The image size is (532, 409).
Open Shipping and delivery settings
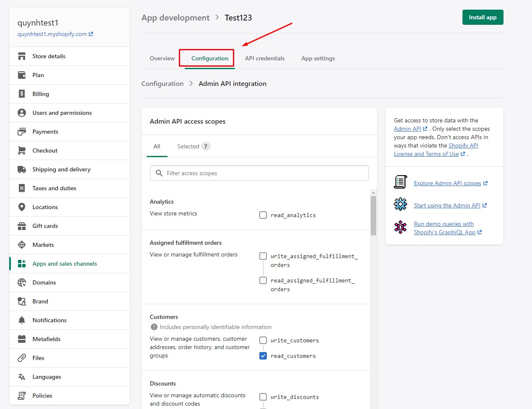tap(70, 169)
